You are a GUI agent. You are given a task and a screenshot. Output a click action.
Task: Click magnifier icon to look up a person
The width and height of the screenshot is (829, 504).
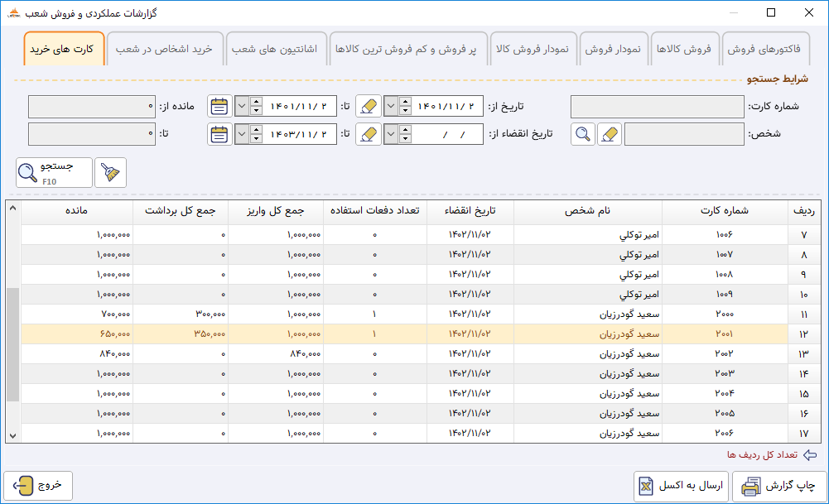583,134
